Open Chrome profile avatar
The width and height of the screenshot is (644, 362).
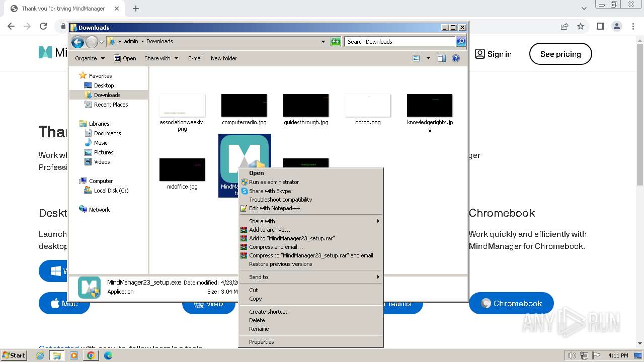click(x=616, y=26)
